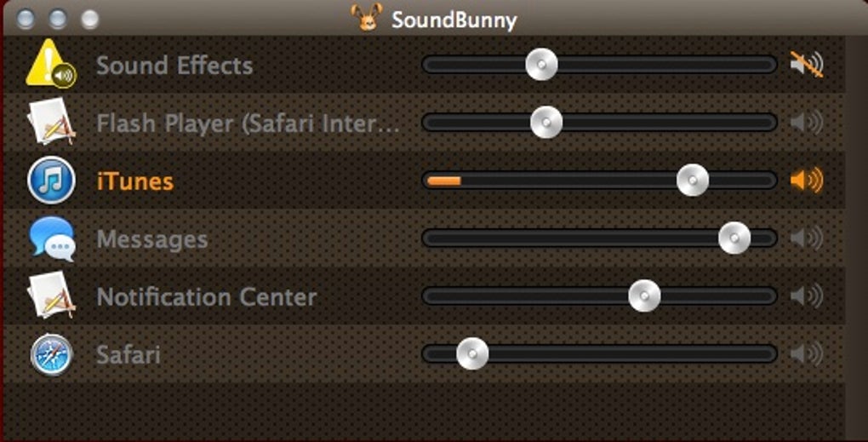Image resolution: width=868 pixels, height=442 pixels.
Task: Click the SoundBunny rabbit logo in title
Action: [x=366, y=17]
